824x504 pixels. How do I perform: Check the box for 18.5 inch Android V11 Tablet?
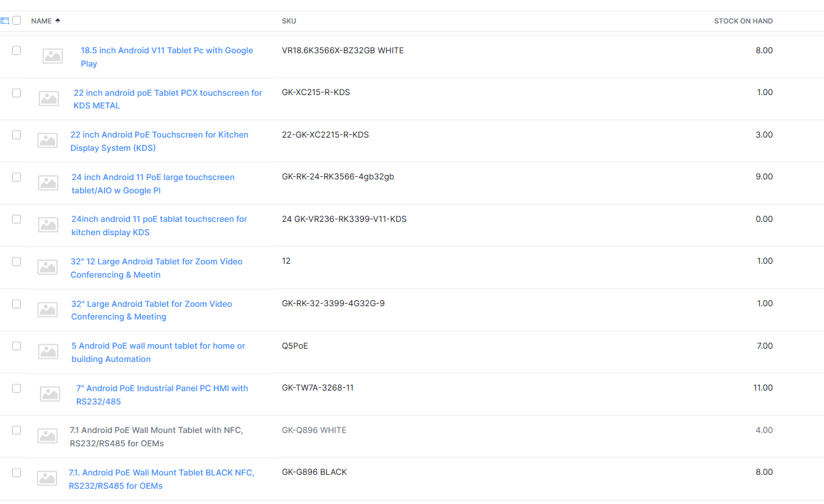point(16,50)
